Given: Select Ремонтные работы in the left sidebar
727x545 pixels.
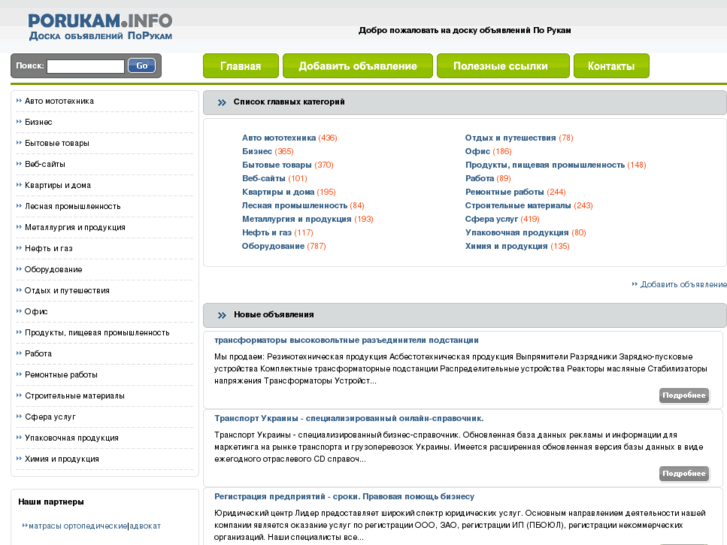Looking at the screenshot, I should [x=61, y=375].
